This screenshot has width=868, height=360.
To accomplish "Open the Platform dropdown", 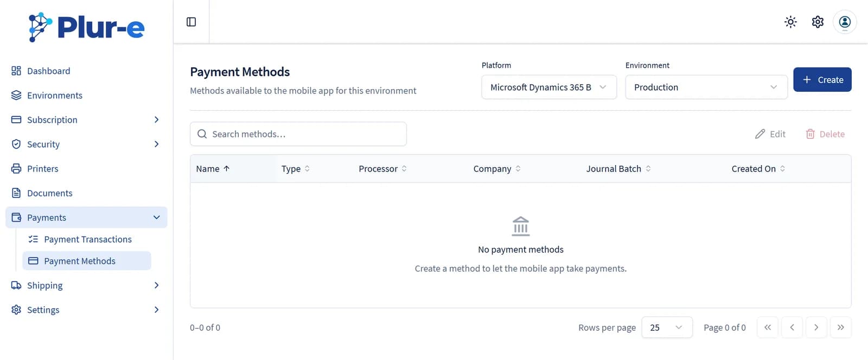I will (x=549, y=87).
